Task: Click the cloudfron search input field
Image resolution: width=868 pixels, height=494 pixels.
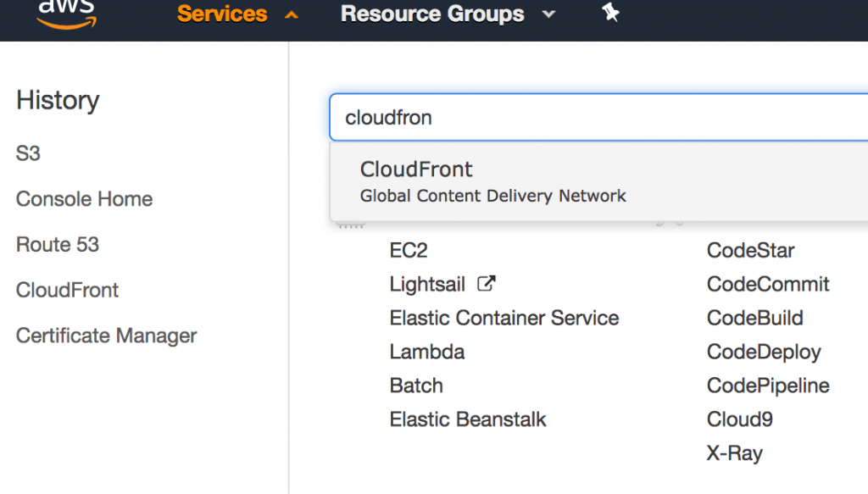Action: [598, 117]
